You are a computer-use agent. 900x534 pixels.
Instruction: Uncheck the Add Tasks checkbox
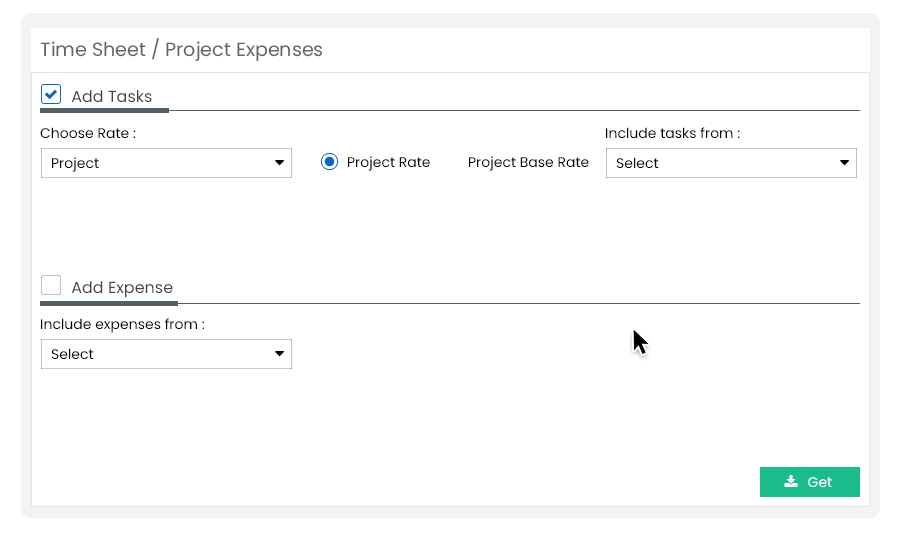point(51,94)
